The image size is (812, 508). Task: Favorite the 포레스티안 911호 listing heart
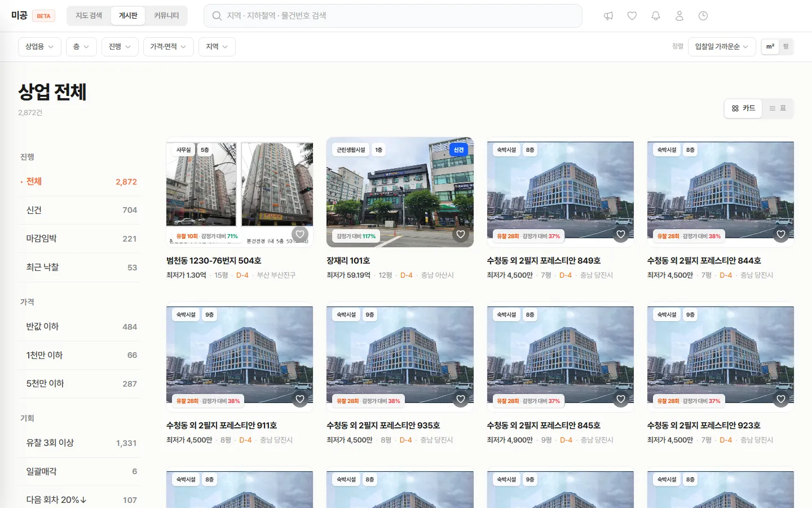tap(300, 399)
